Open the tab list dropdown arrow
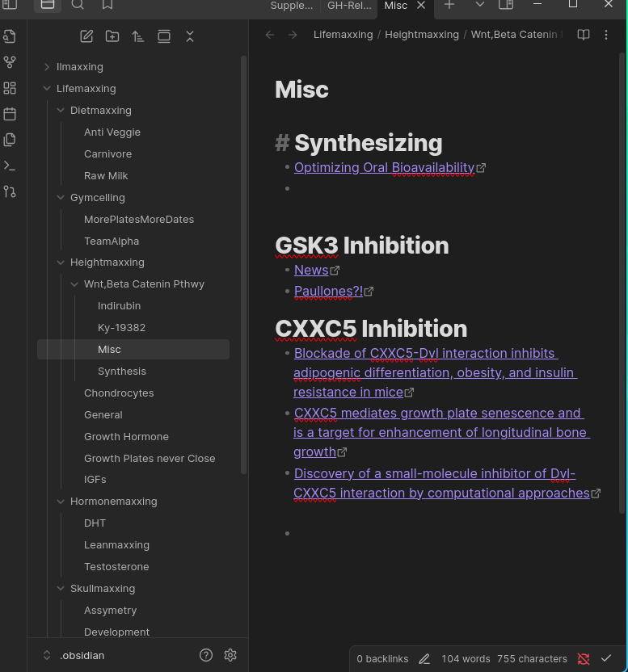This screenshot has width=628, height=672. click(479, 5)
